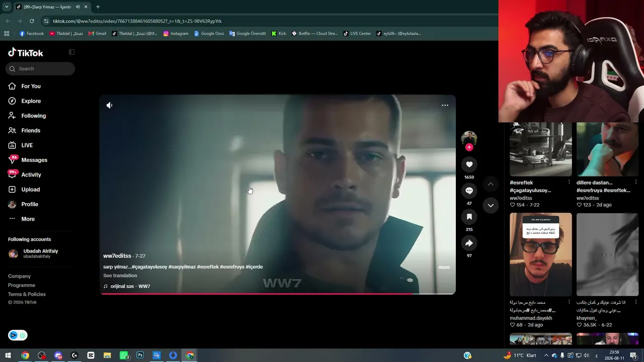This screenshot has height=362, width=644.
Task: Open the LIVE section
Action: [27, 145]
